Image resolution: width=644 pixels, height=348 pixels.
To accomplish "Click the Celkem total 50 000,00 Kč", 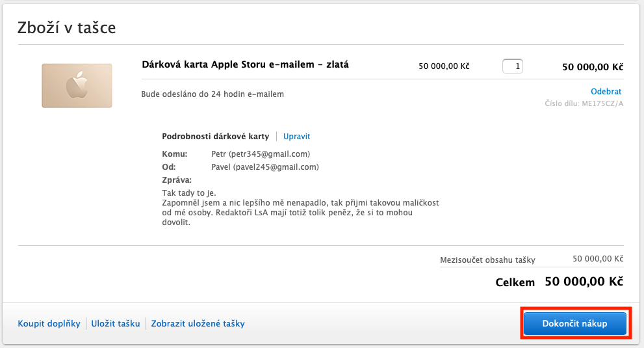I will [584, 282].
